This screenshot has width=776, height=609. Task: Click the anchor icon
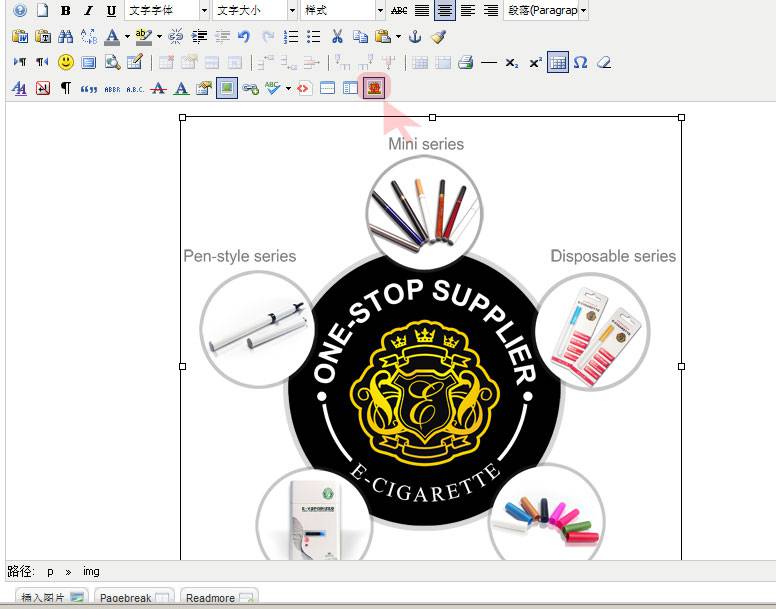coord(416,37)
